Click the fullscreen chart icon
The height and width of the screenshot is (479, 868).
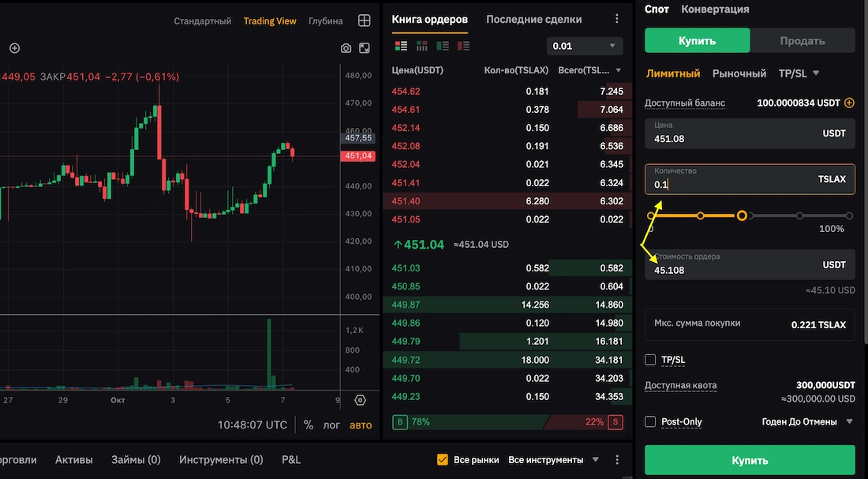(x=364, y=48)
